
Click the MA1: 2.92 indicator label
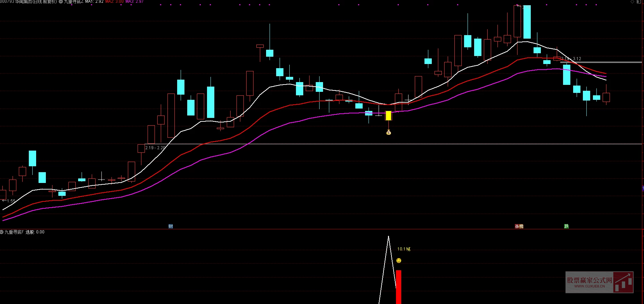(94, 2)
